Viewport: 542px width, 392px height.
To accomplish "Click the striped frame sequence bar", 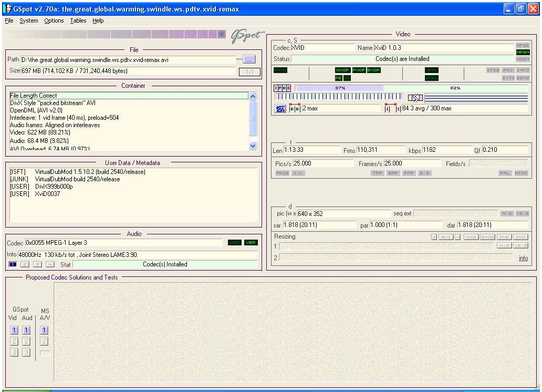I will [x=338, y=97].
